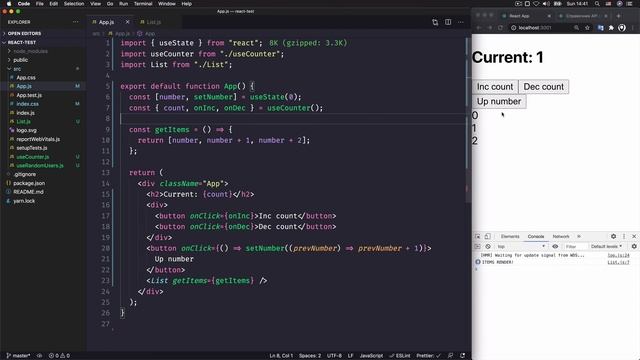Switch to the Elements tab in DevTools

click(x=510, y=237)
